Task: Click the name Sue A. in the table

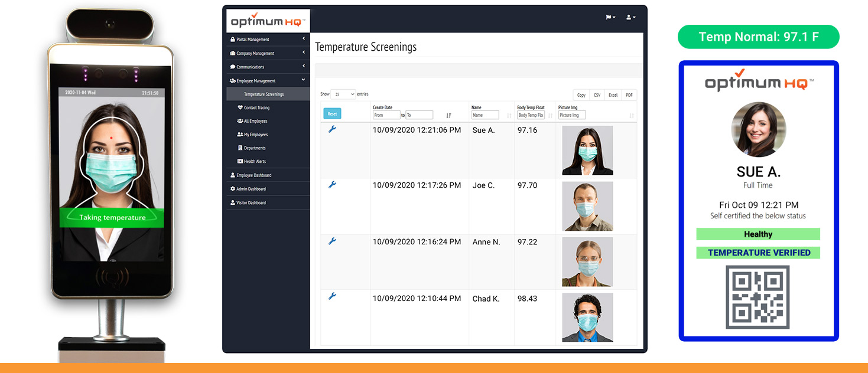Action: [483, 130]
